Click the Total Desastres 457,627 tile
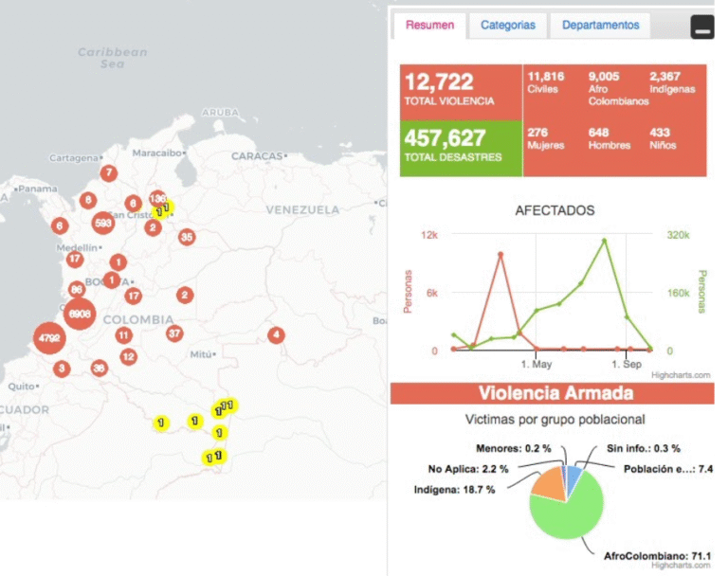 (461, 148)
